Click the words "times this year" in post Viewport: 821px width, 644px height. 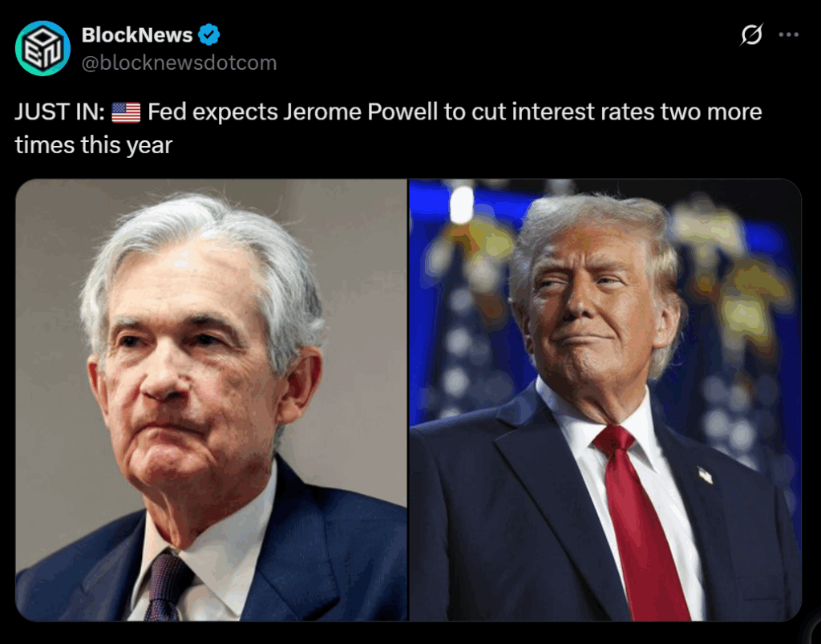click(x=93, y=145)
